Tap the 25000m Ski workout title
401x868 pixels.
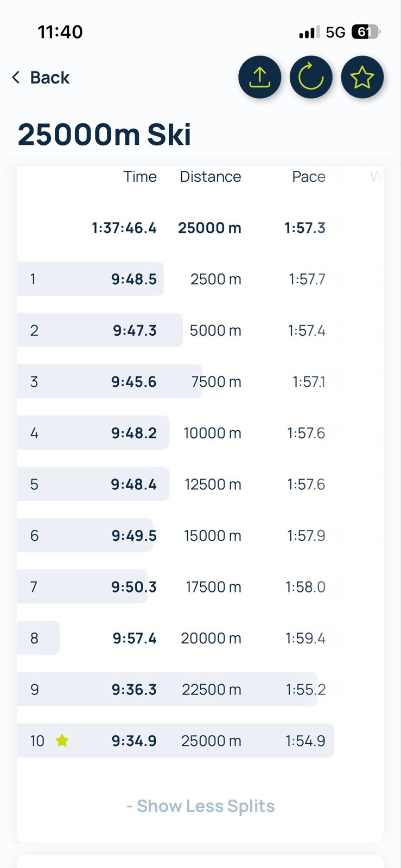104,135
